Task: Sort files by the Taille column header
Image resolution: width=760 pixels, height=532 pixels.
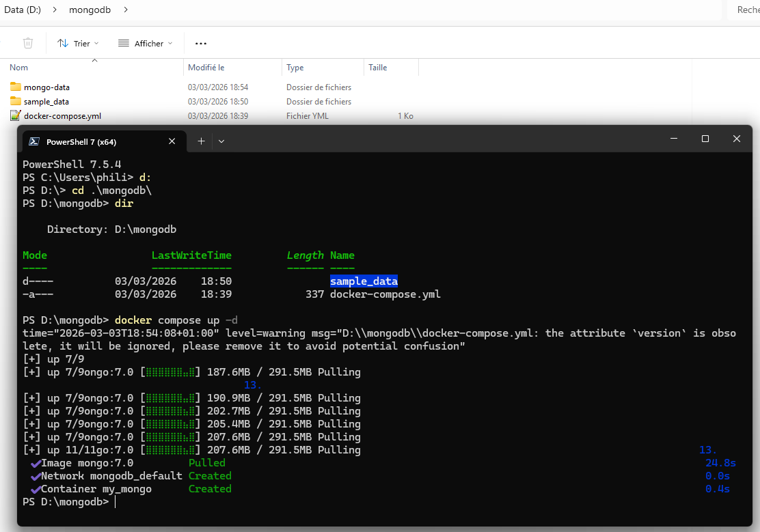Action: 377,67
